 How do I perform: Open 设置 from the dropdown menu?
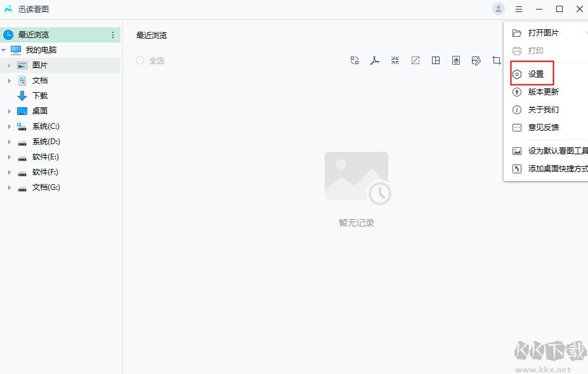(x=535, y=74)
